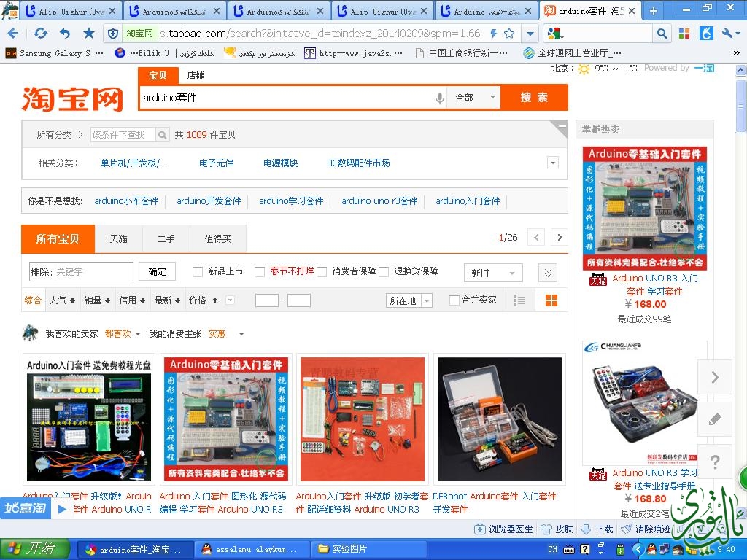Open the arduino学习套件 suggestion link

click(291, 201)
